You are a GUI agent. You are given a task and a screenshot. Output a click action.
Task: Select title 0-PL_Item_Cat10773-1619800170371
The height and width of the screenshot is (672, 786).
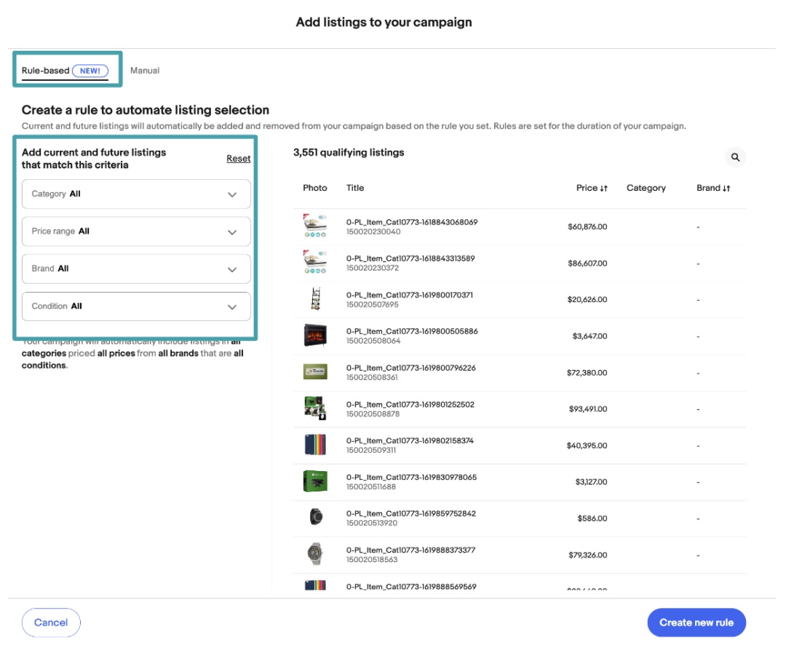click(x=409, y=295)
